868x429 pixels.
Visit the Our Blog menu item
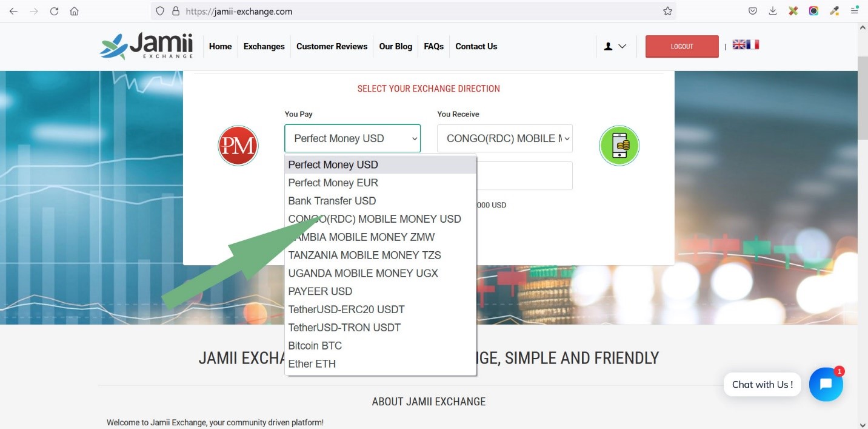(x=396, y=46)
